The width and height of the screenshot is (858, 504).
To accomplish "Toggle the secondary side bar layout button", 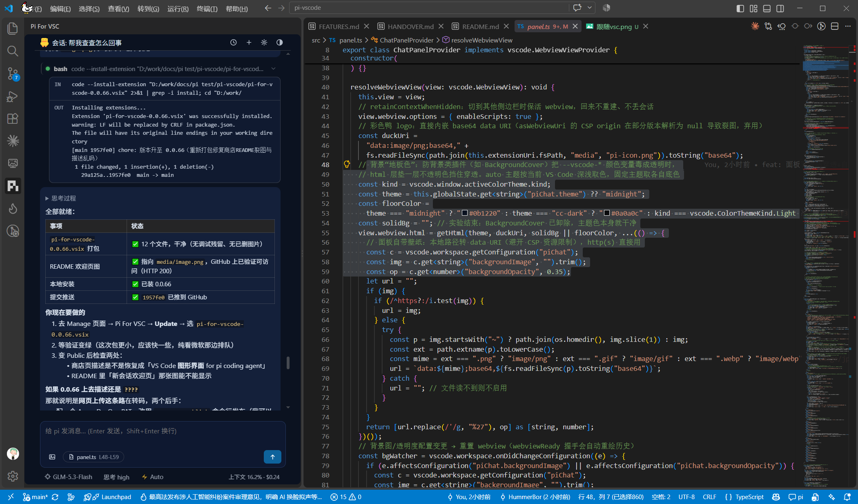I will (780, 8).
